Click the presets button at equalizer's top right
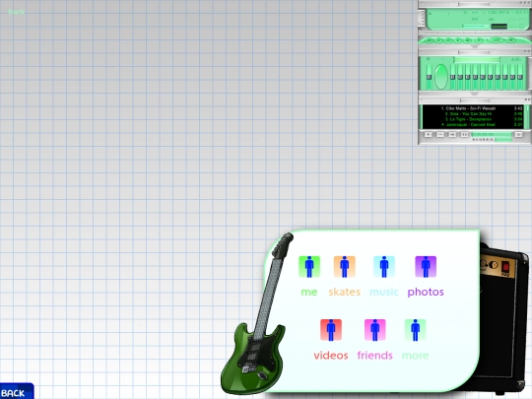This screenshot has height=399, width=532. pyautogui.click(x=516, y=59)
